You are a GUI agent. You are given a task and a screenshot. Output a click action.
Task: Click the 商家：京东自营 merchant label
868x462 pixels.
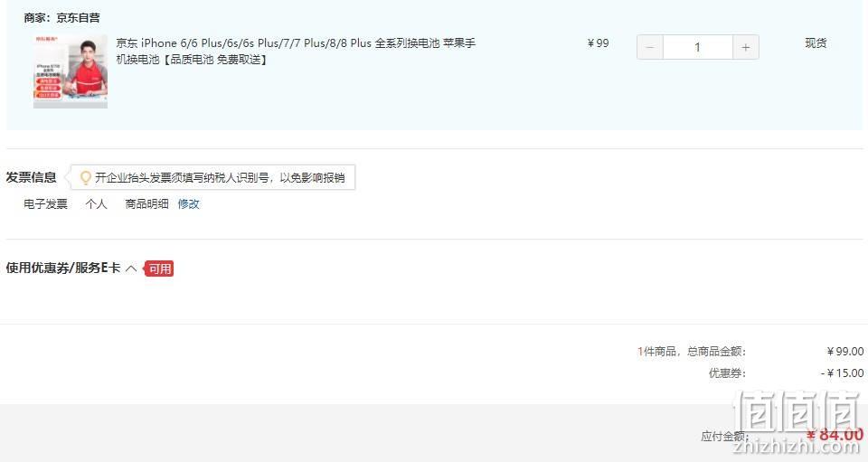click(x=62, y=18)
